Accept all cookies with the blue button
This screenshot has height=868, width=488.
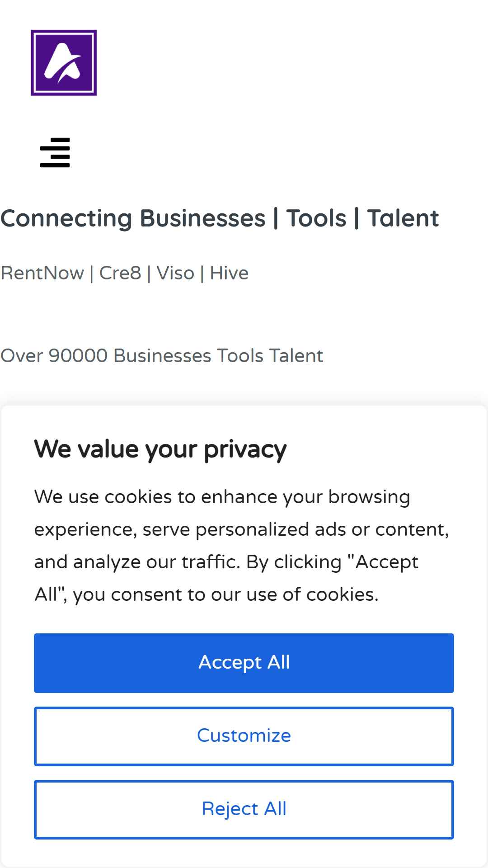coord(244,663)
